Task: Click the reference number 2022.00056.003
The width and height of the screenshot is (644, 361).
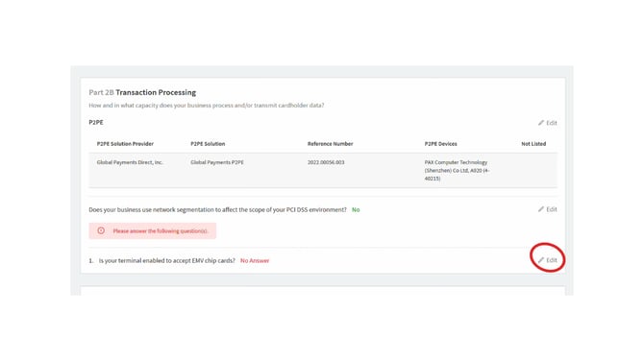Action: 326,162
